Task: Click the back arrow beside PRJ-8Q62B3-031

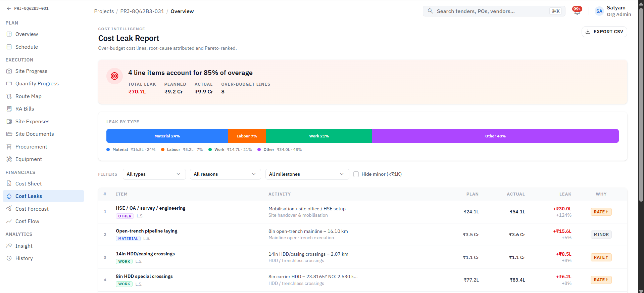Action: click(x=9, y=8)
